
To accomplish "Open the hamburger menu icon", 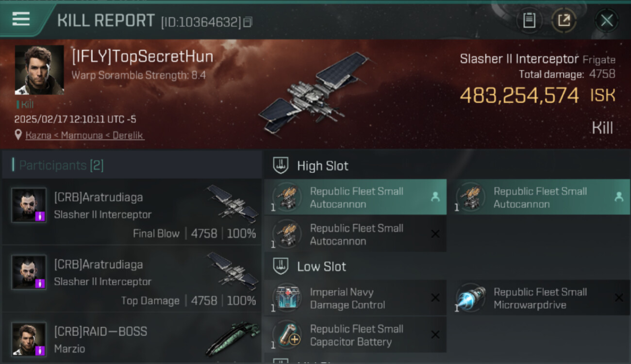I will click(x=21, y=19).
